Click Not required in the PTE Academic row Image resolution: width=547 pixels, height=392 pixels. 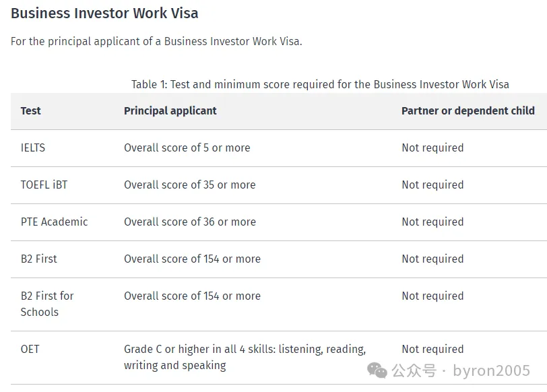[432, 222]
